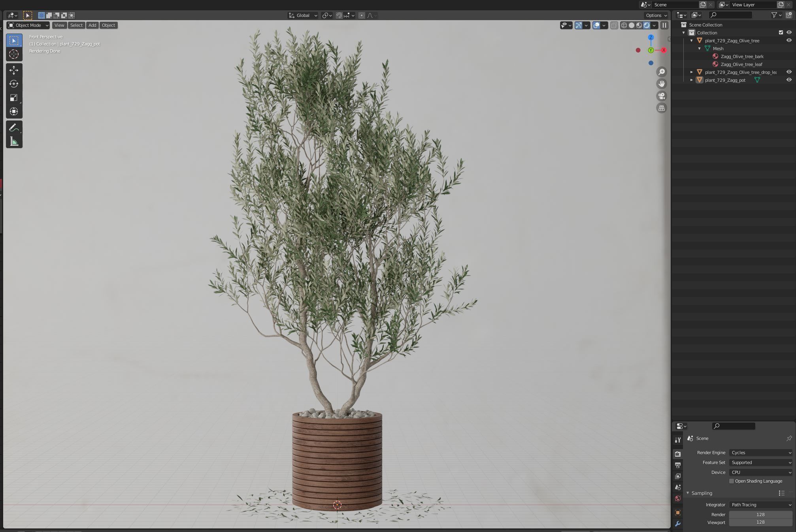Expand plant_729_Zagg_Olive_tree_drop_leaf item

tap(691, 72)
